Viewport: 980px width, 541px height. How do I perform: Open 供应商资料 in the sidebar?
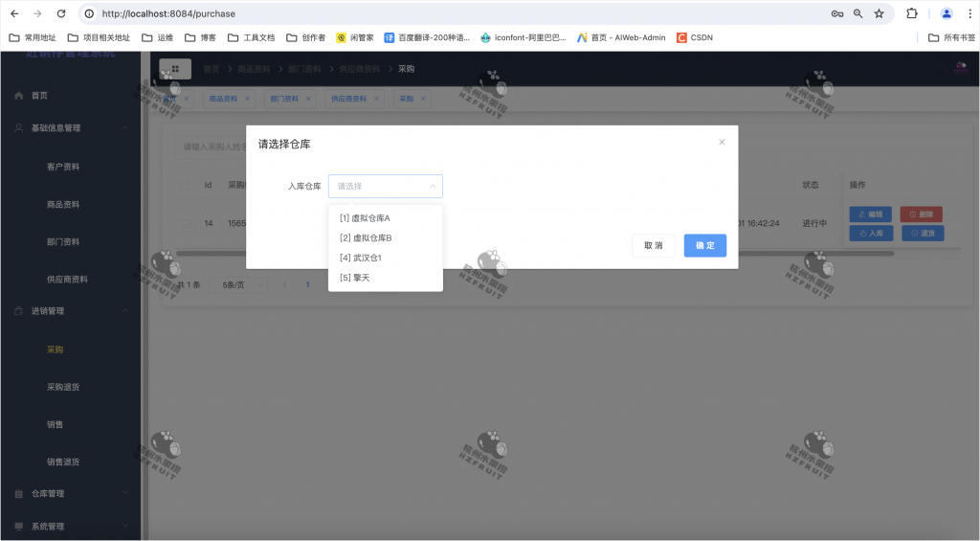tap(70, 279)
